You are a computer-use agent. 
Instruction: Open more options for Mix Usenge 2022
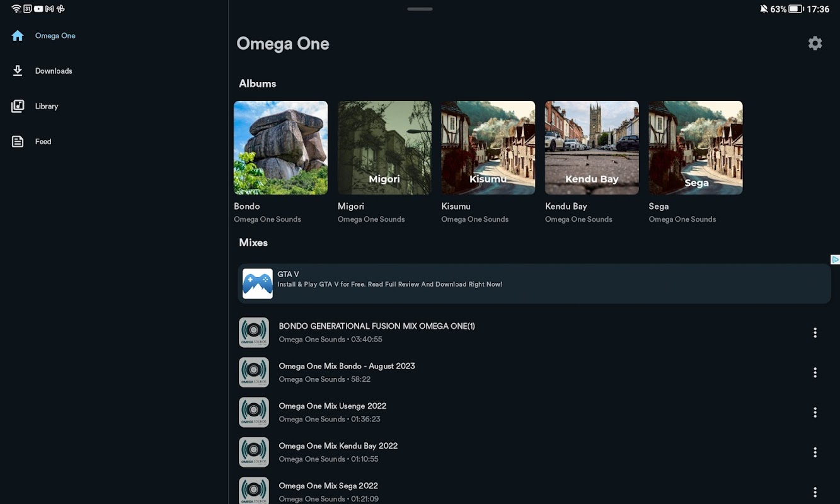pyautogui.click(x=815, y=413)
